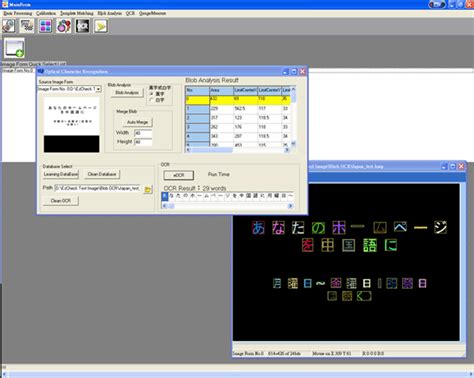The height and width of the screenshot is (378, 474).
Task: Open the Calibration menu
Action: click(x=46, y=13)
